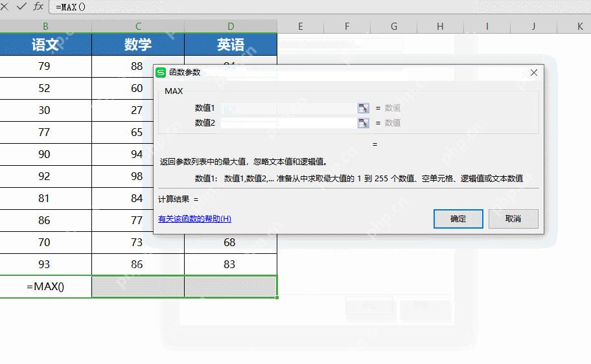Click the 确定 button
Viewport: 591px width, 364px height.
[x=458, y=219]
